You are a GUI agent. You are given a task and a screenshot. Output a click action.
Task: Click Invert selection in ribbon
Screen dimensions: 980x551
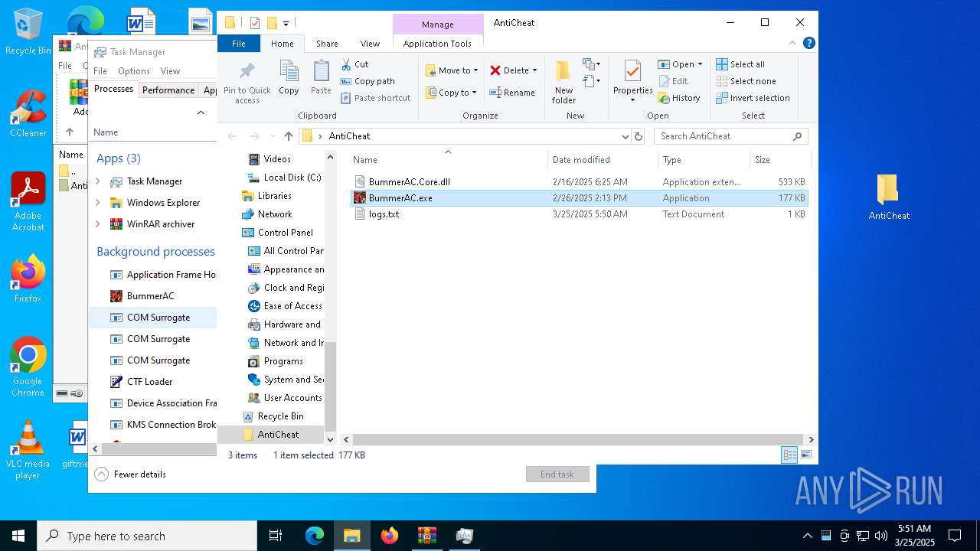pos(753,98)
